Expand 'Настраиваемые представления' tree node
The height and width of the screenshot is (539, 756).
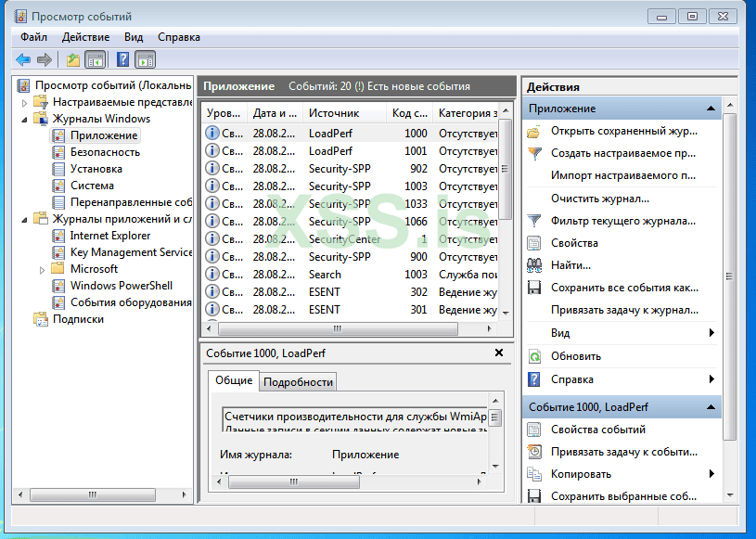click(x=24, y=103)
